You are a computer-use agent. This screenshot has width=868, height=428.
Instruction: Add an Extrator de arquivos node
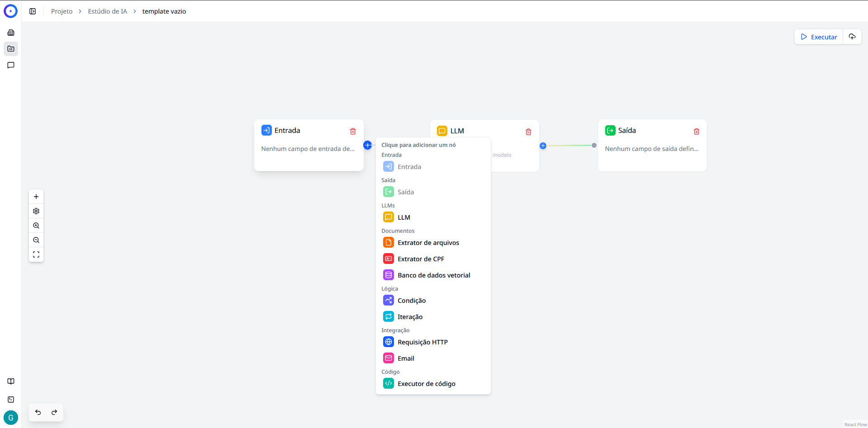coord(428,243)
